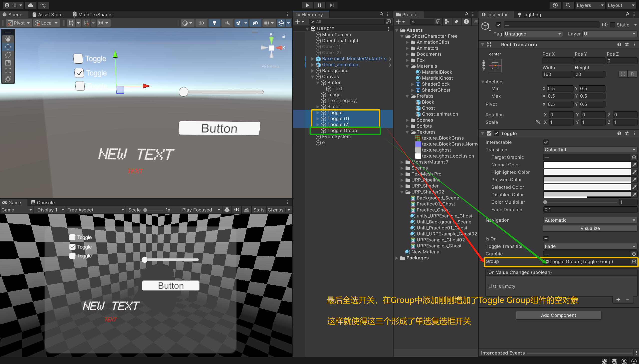Select the Rotate tool in Scene
Screen dimensions: 639x364
(x=8, y=55)
